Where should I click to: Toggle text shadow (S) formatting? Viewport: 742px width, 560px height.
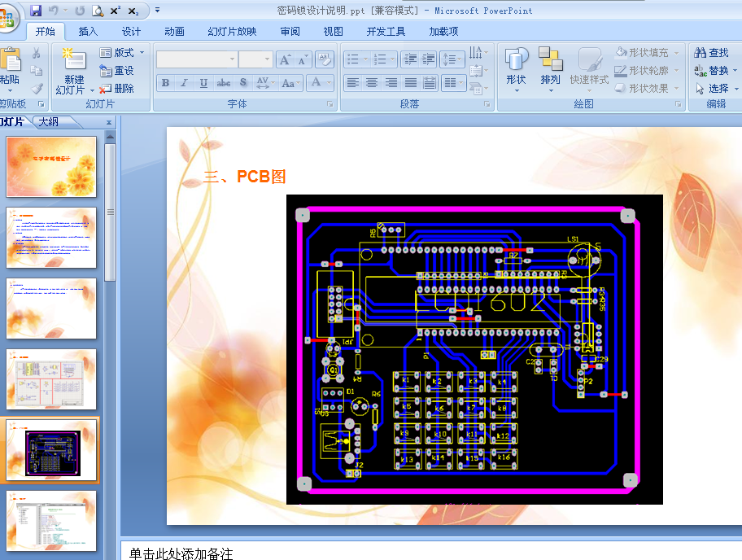coord(243,83)
